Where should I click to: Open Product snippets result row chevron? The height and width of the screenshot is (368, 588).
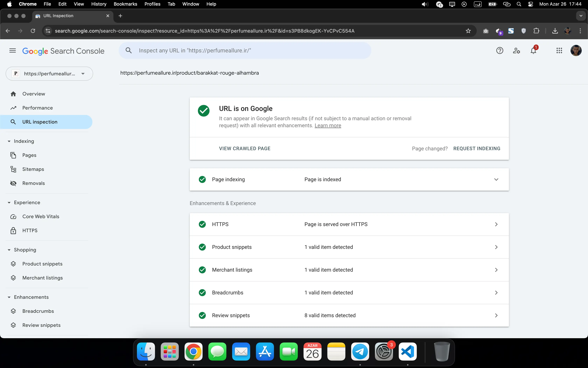click(496, 247)
